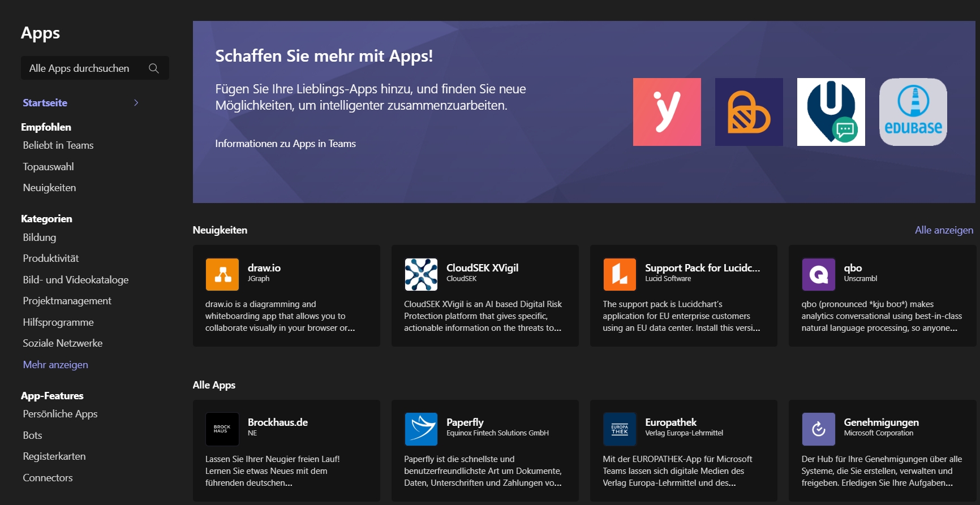980x505 pixels.
Task: Open the orange heart app banner icon
Action: pos(749,112)
